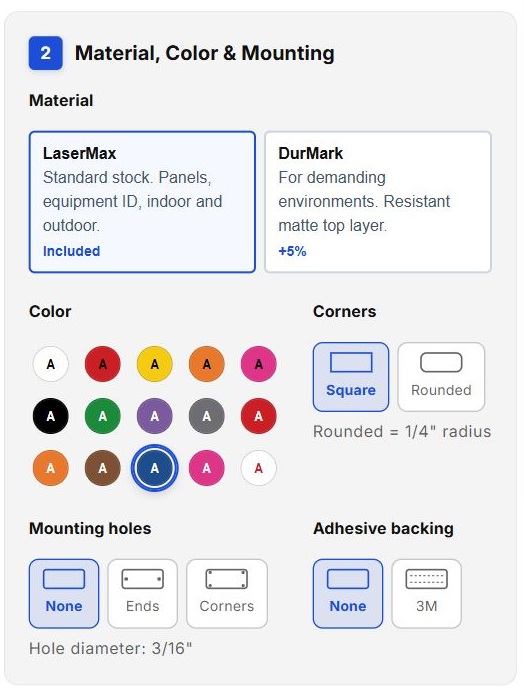Choose the yellow color swatch
Viewport: 524px width, 688px height.
154,364
